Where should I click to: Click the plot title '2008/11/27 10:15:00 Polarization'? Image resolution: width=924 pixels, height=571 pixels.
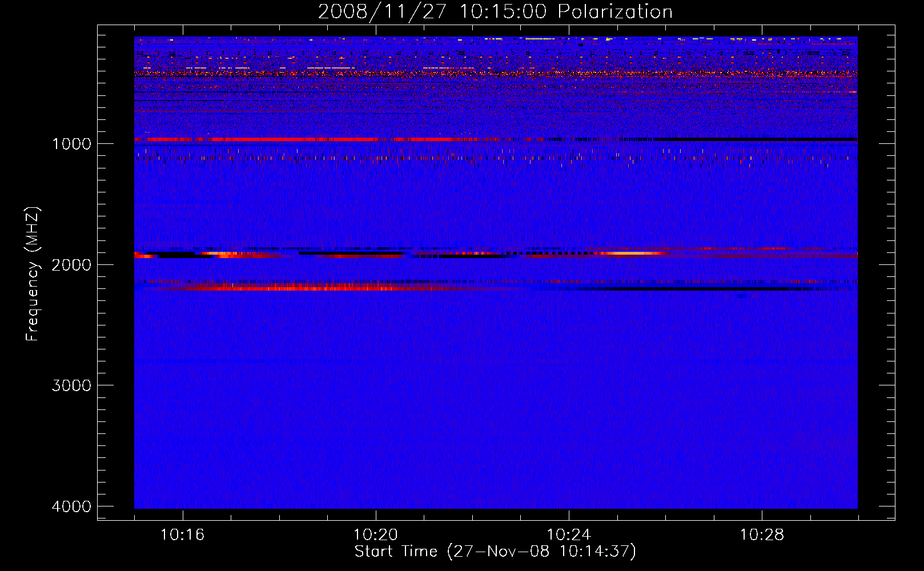tap(495, 12)
